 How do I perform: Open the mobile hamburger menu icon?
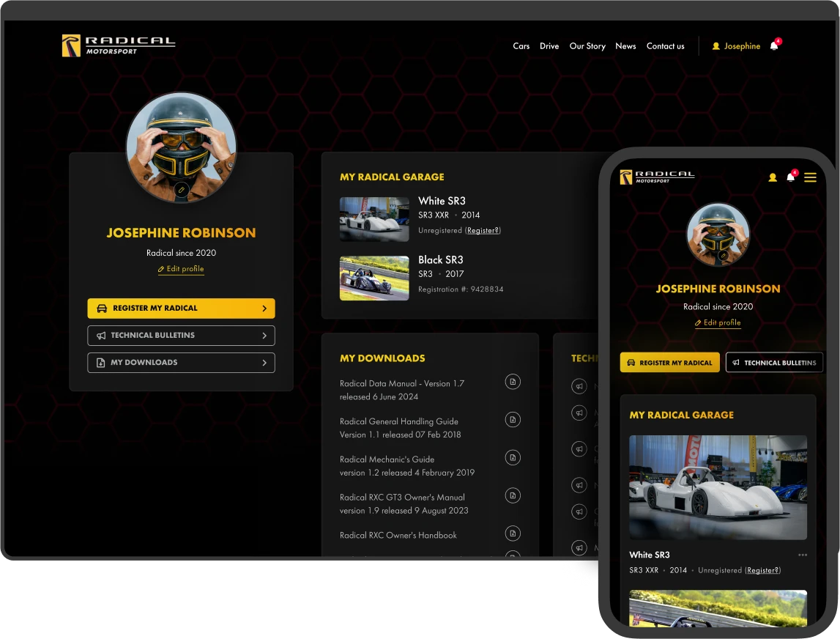point(810,177)
